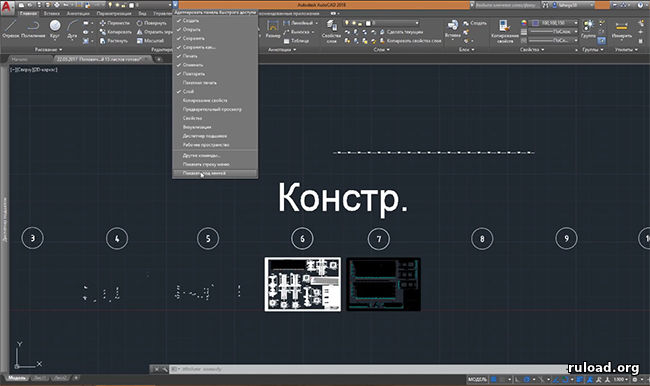Select the Полилиния polyline tool
The height and width of the screenshot is (386, 650).
[x=33, y=29]
